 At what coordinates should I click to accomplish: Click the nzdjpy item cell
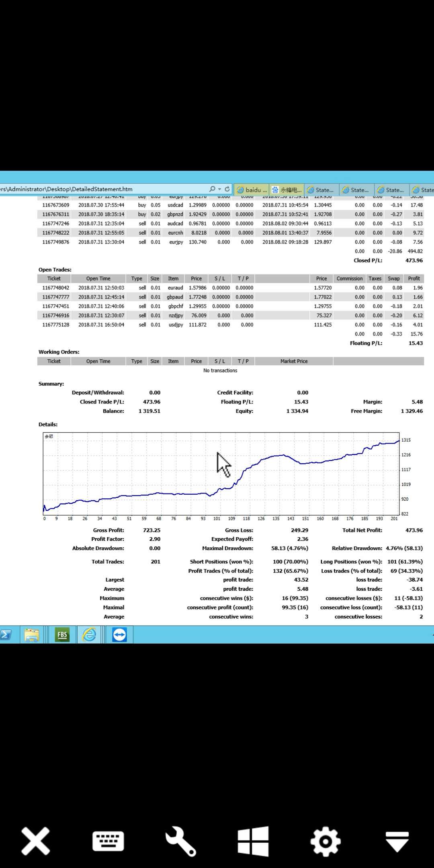tap(176, 315)
